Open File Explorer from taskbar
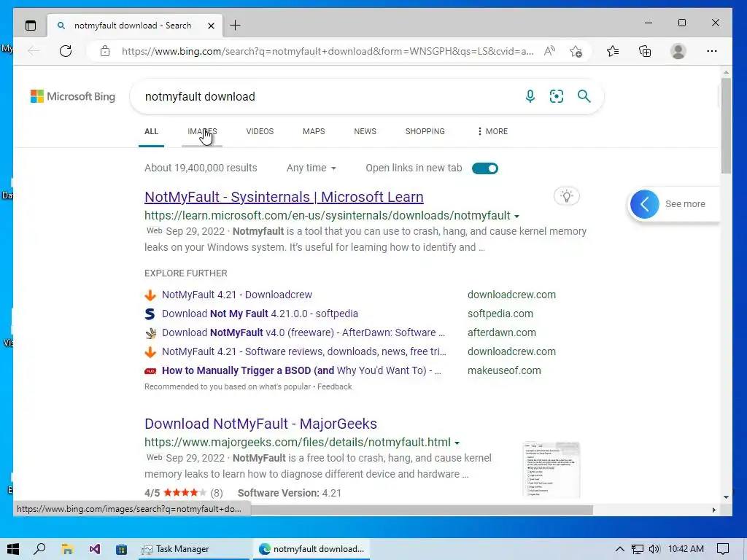Screen dimensions: 747x560 tap(67, 549)
